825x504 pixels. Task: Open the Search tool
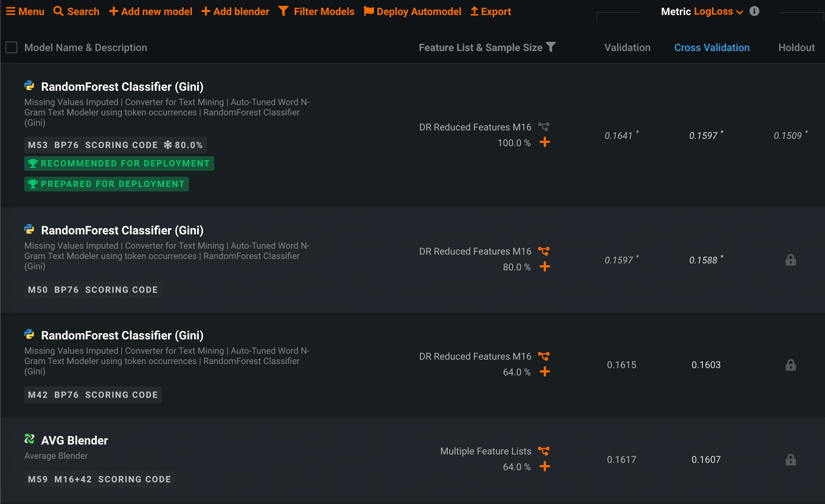[76, 12]
